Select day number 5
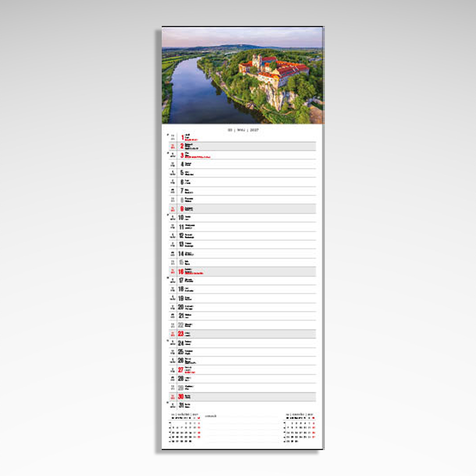Screen dimensions: 476x476 [182, 173]
